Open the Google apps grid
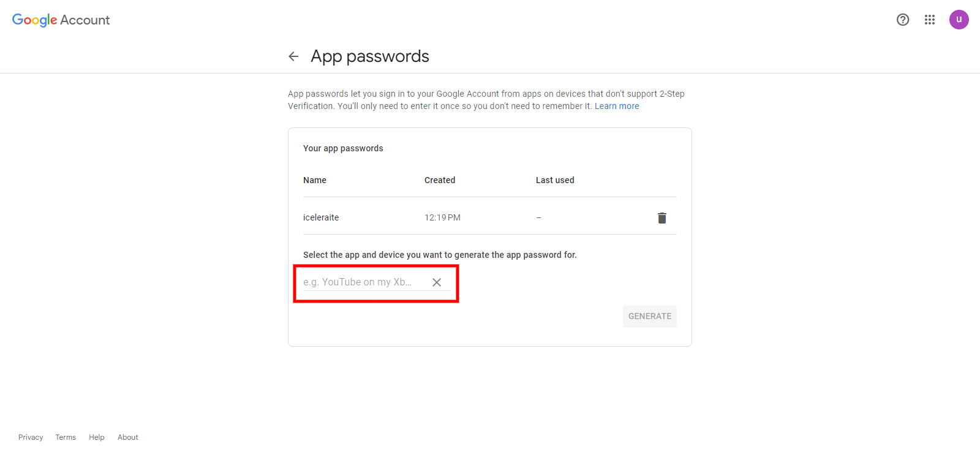Viewport: 980px width, 452px height. coord(929,20)
